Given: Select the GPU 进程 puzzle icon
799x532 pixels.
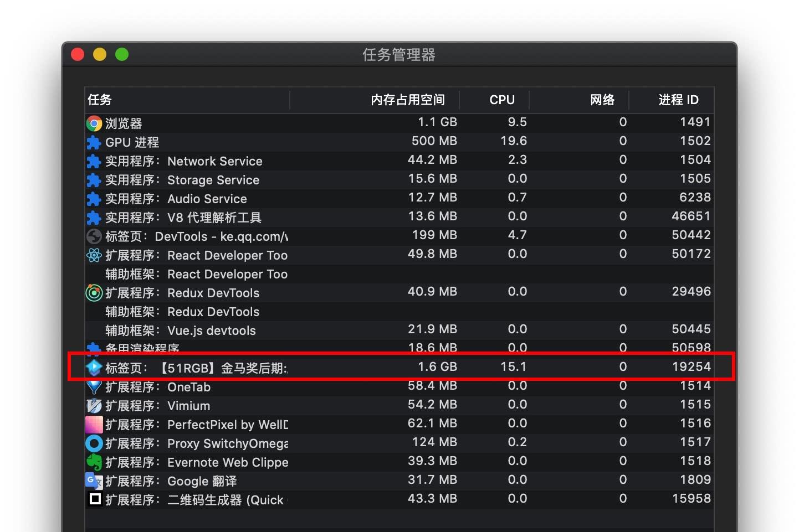Looking at the screenshot, I should point(94,142).
